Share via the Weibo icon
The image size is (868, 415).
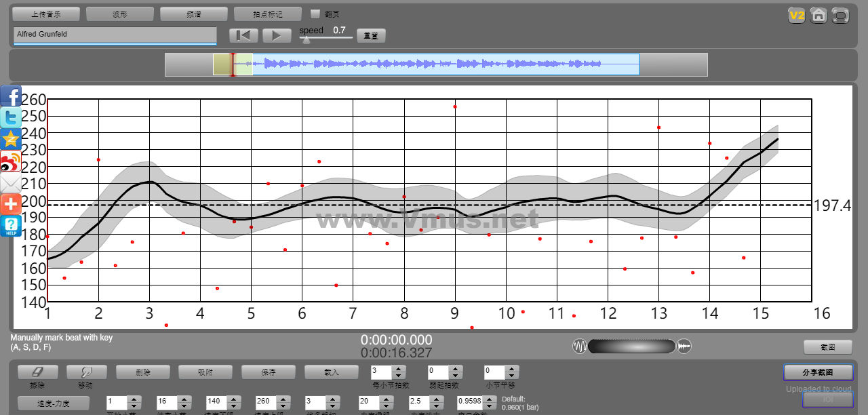(x=11, y=161)
